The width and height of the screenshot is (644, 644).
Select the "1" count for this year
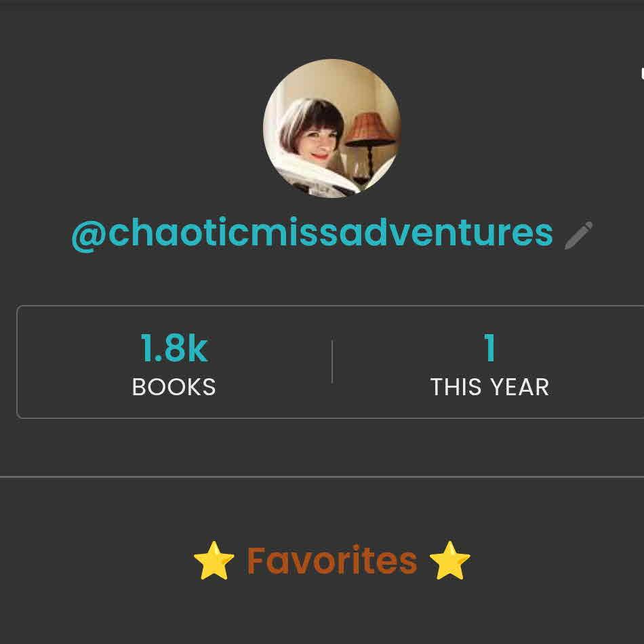pos(489,348)
